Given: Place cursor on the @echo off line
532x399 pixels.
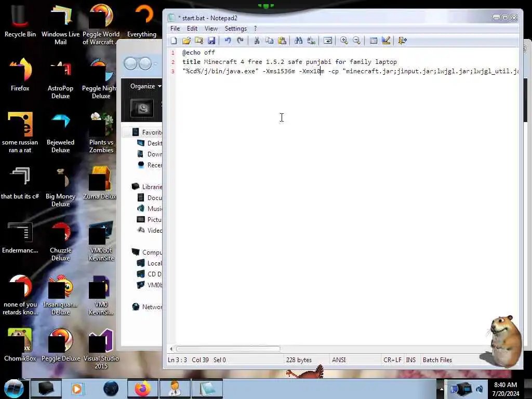Looking at the screenshot, I should click(198, 52).
